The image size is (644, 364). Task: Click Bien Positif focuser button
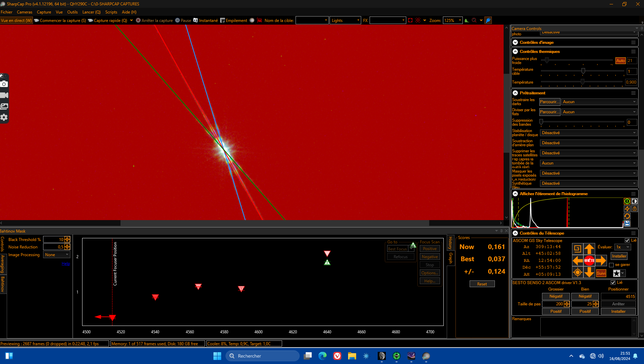click(x=585, y=311)
